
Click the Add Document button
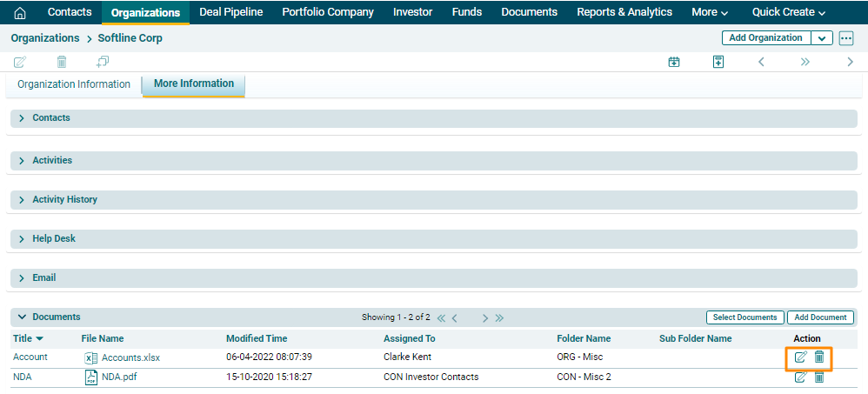point(820,317)
